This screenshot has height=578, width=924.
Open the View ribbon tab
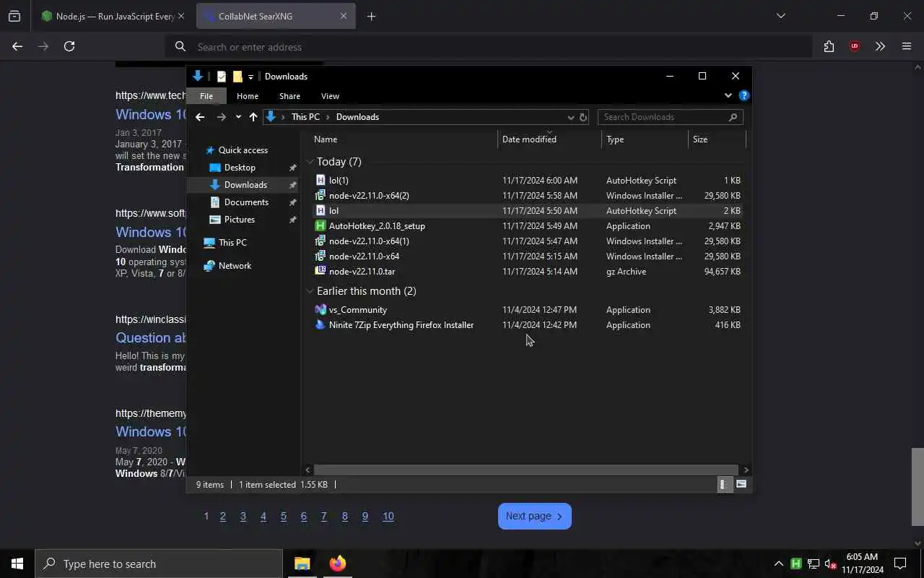[330, 96]
